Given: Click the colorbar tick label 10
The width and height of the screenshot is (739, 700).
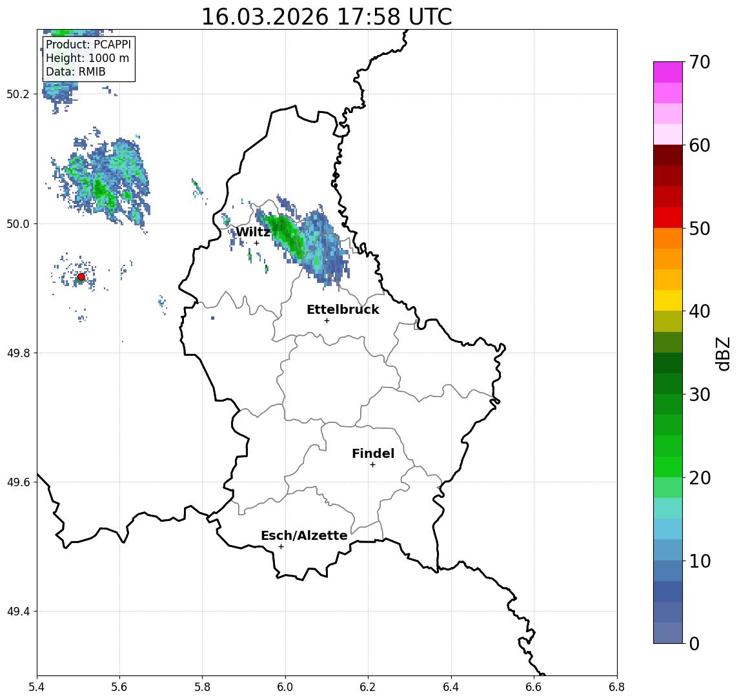Looking at the screenshot, I should [700, 561].
